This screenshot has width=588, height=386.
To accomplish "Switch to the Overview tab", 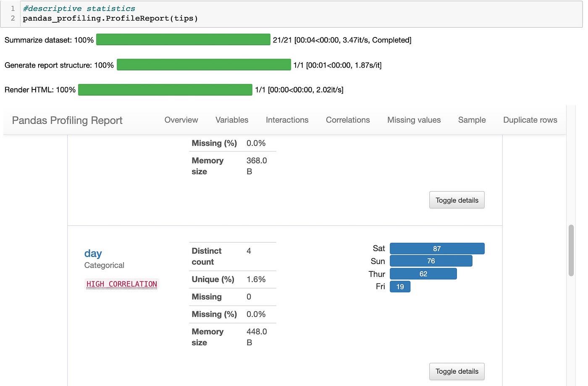I will click(x=181, y=120).
